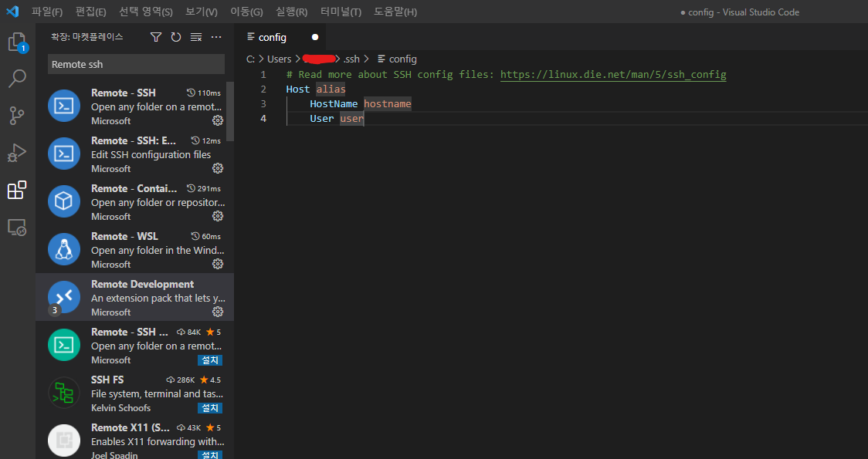Viewport: 868px width, 459px height.
Task: Open the gear menu for Remote - Containers
Action: pos(218,216)
